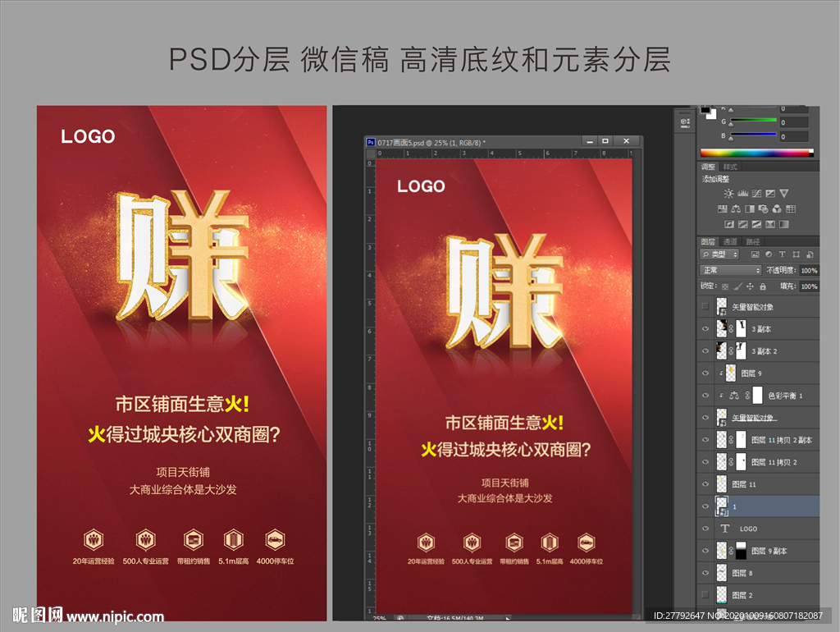840x632 pixels.
Task: Click the B value input field
Action: (793, 137)
